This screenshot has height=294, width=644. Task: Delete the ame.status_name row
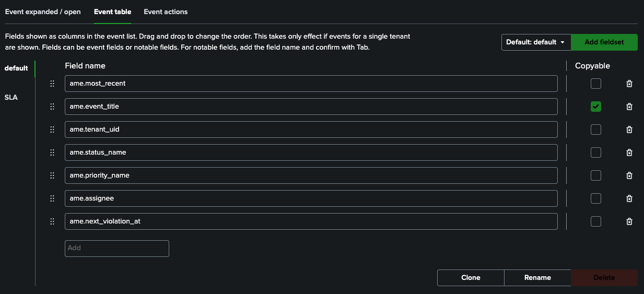(629, 152)
